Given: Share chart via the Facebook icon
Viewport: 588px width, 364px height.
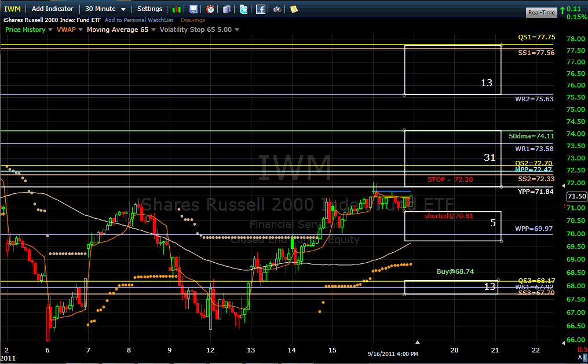Looking at the screenshot, I should (x=261, y=9).
